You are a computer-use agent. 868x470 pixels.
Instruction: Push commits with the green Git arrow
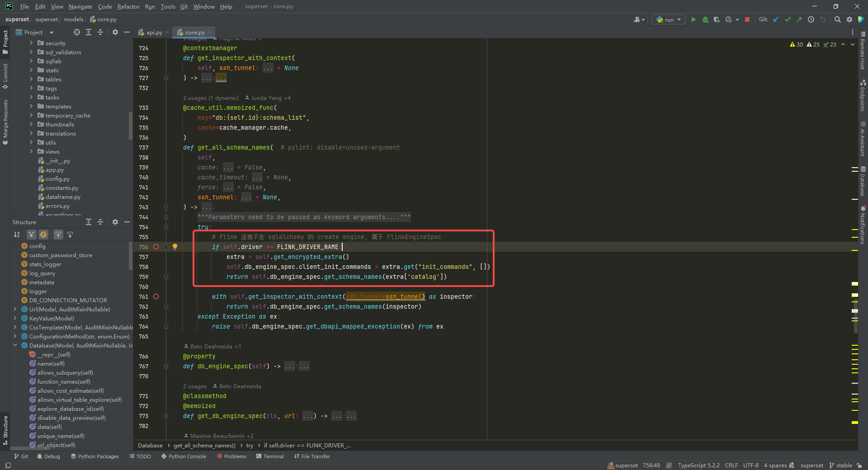(799, 19)
